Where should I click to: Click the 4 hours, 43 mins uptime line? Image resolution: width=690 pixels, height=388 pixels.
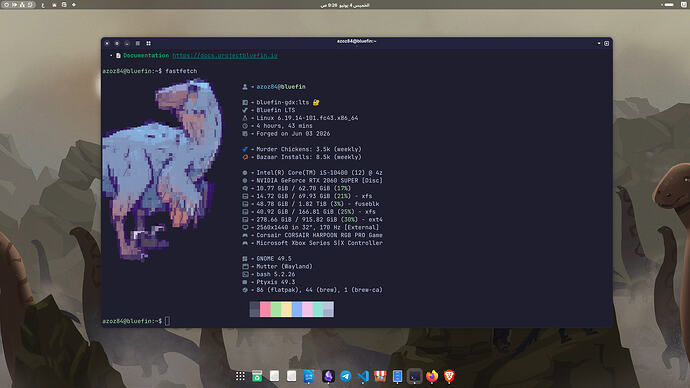click(x=277, y=126)
